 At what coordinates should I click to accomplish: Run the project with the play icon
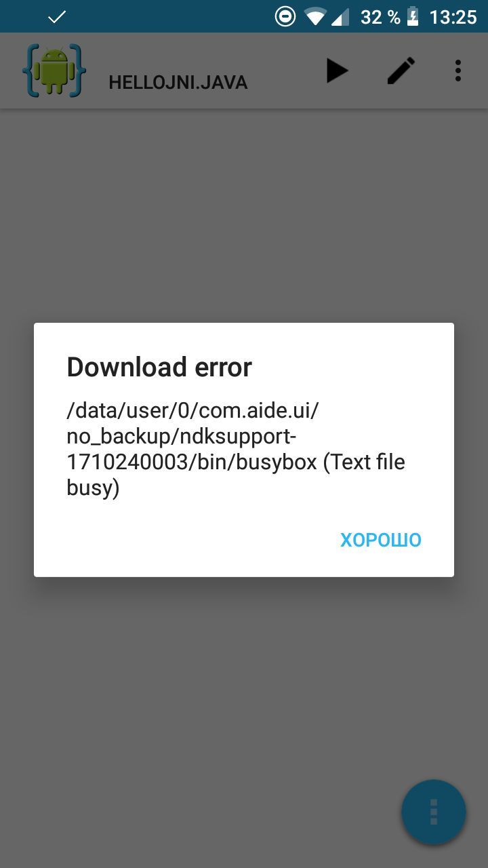pos(337,71)
